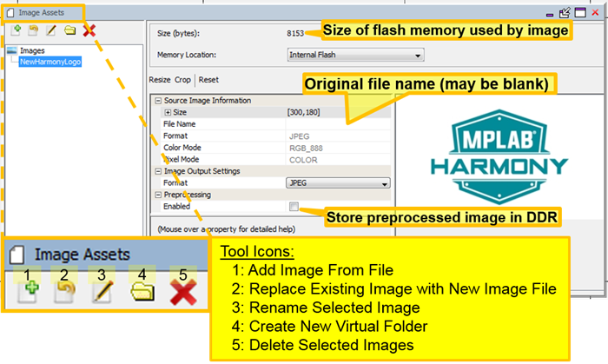This screenshot has height=364, width=608.
Task: Click Add Image From File icon above Images tree
Action: [x=17, y=30]
